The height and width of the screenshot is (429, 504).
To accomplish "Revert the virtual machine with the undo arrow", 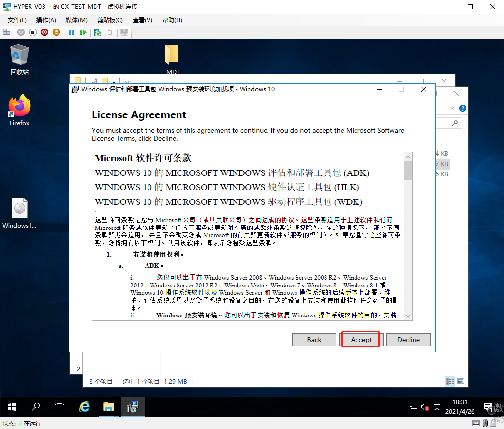I will click(x=110, y=32).
